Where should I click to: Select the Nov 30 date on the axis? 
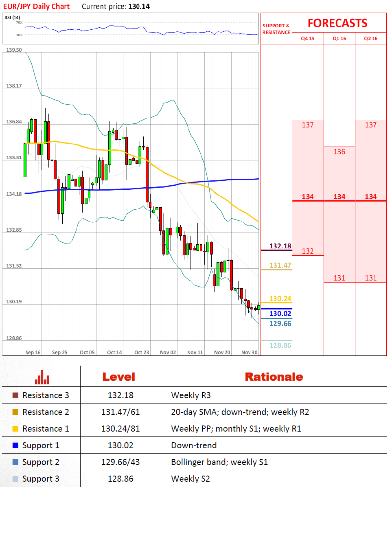click(249, 353)
